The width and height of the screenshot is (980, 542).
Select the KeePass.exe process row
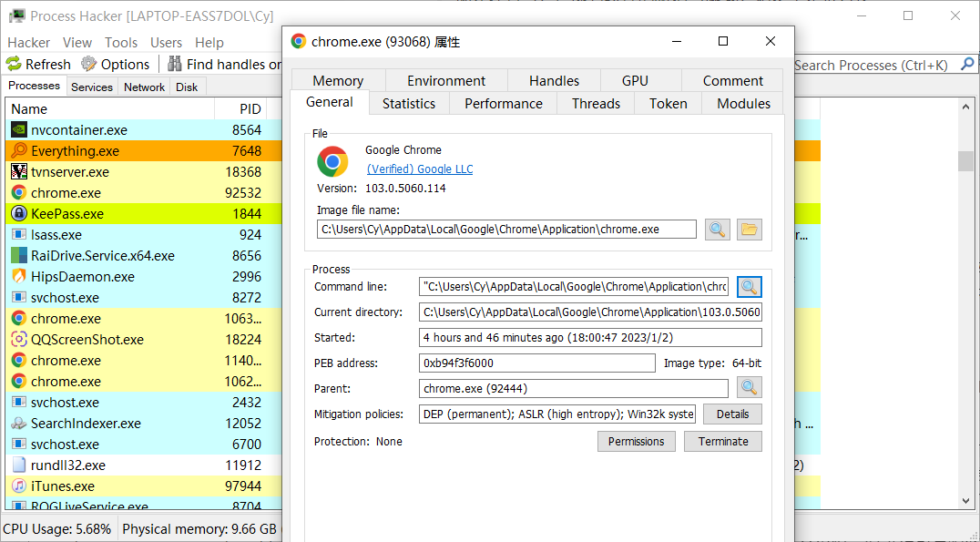tap(66, 214)
